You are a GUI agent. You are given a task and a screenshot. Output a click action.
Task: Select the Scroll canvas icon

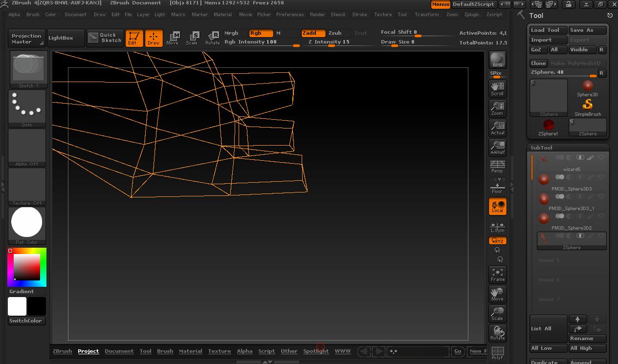[497, 88]
